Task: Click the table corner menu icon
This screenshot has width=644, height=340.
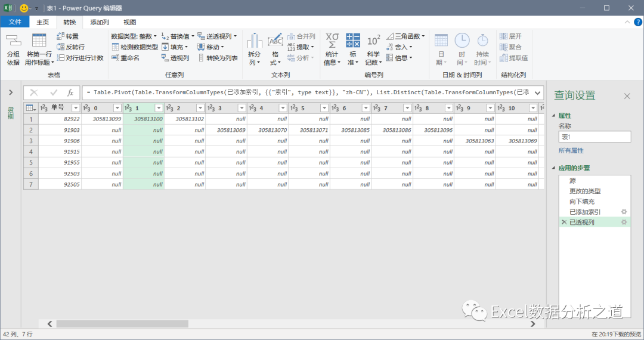Action: pos(31,108)
